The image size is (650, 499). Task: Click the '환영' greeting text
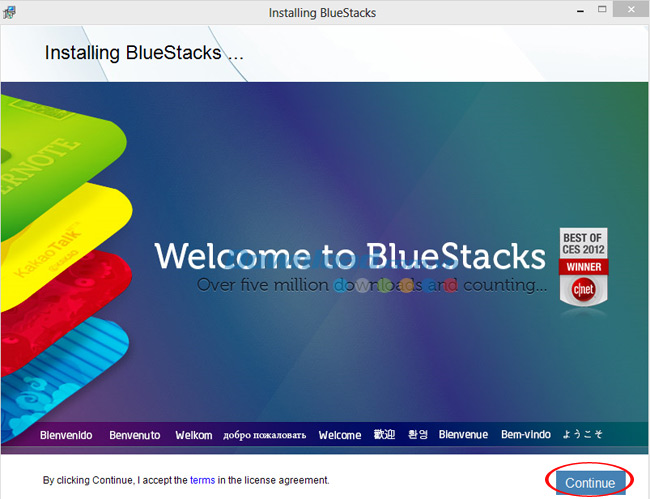417,434
